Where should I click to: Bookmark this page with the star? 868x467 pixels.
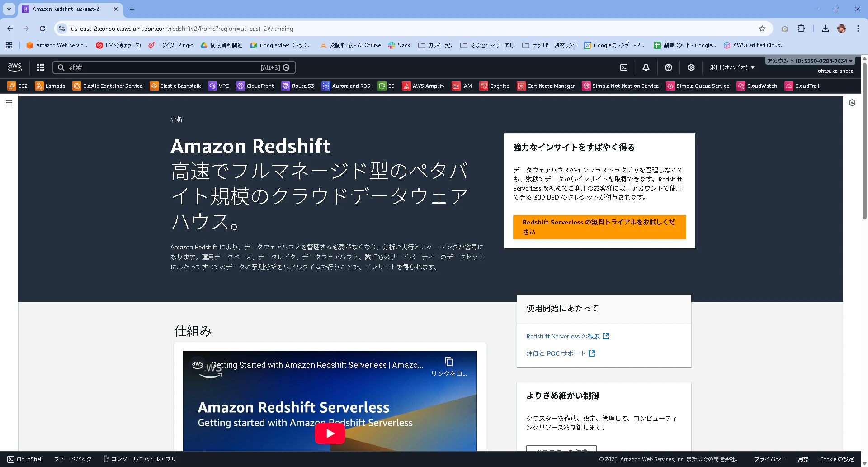click(762, 29)
